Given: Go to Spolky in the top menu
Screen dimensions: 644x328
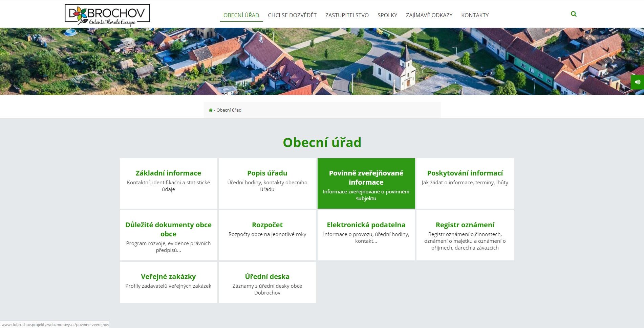Looking at the screenshot, I should 387,15.
